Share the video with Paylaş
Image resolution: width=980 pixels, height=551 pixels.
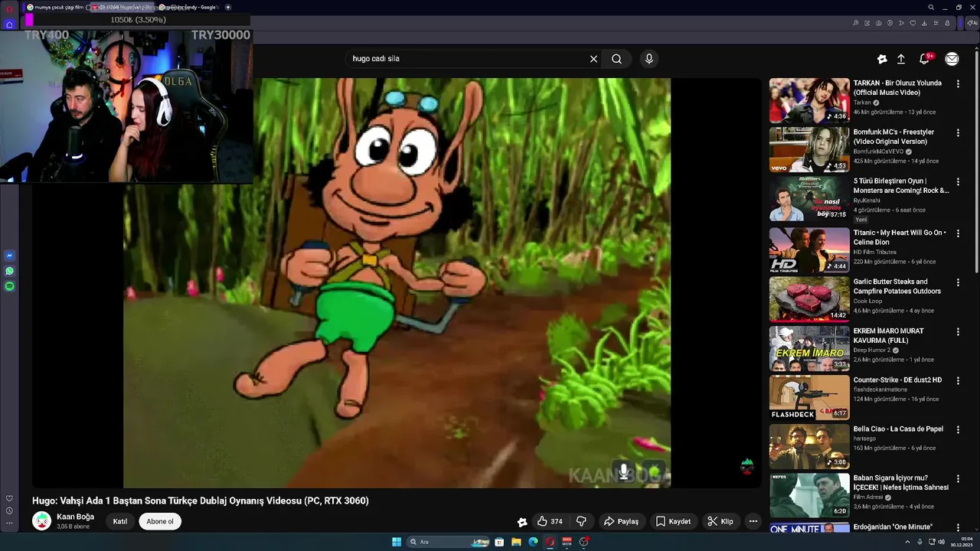click(x=621, y=521)
